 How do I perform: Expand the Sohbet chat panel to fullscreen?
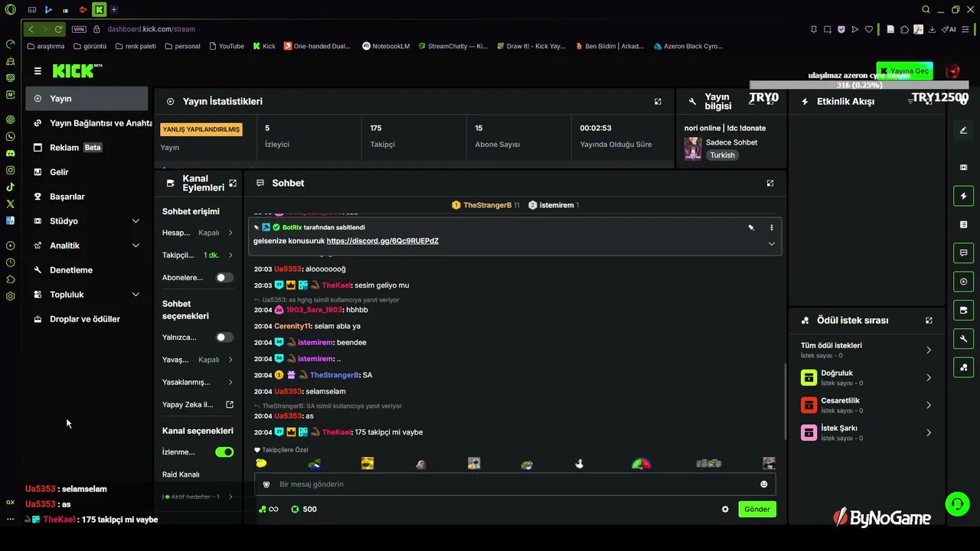point(770,183)
